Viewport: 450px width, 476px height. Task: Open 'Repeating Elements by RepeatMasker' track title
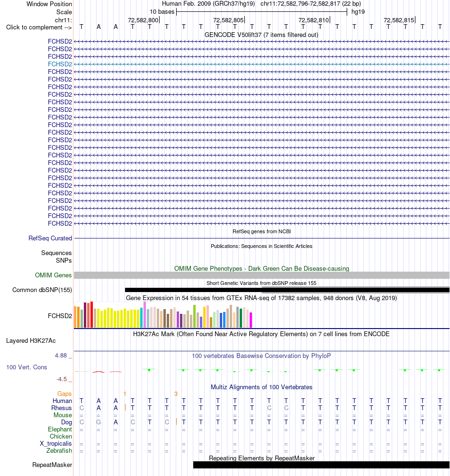point(261,458)
